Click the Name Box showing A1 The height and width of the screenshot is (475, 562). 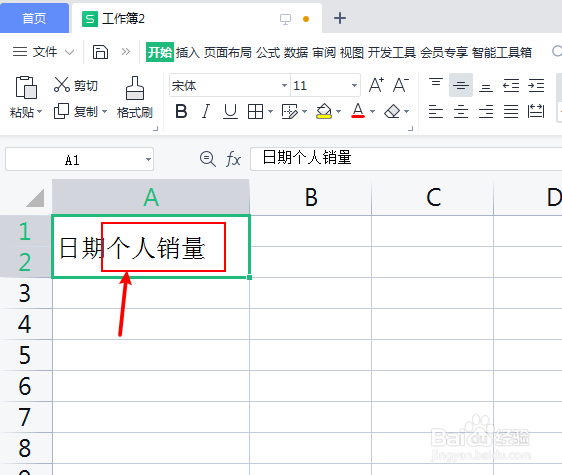[79, 159]
